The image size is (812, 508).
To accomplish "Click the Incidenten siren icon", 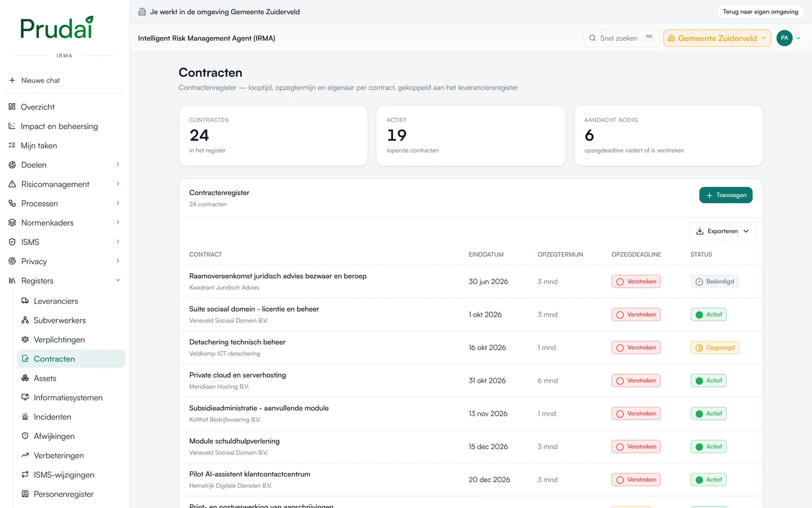I will 25,417.
